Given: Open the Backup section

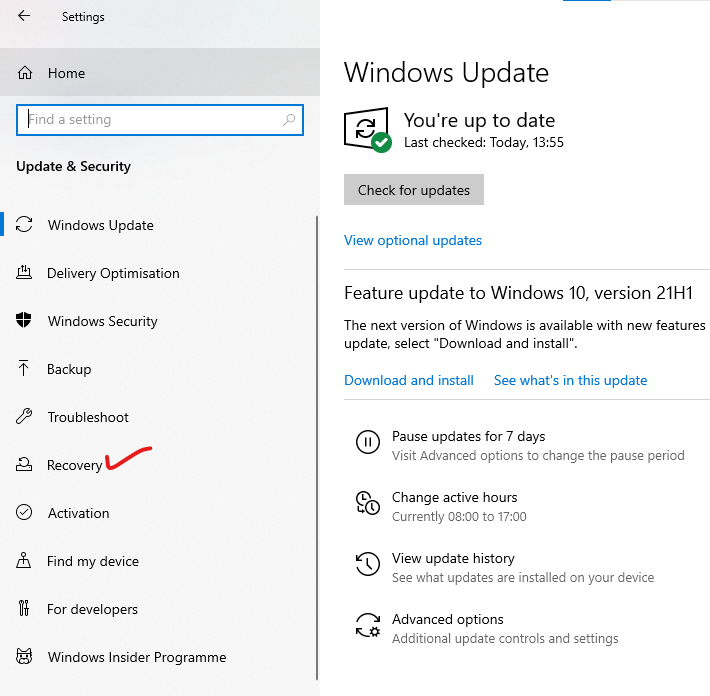Looking at the screenshot, I should click(x=158, y=369).
